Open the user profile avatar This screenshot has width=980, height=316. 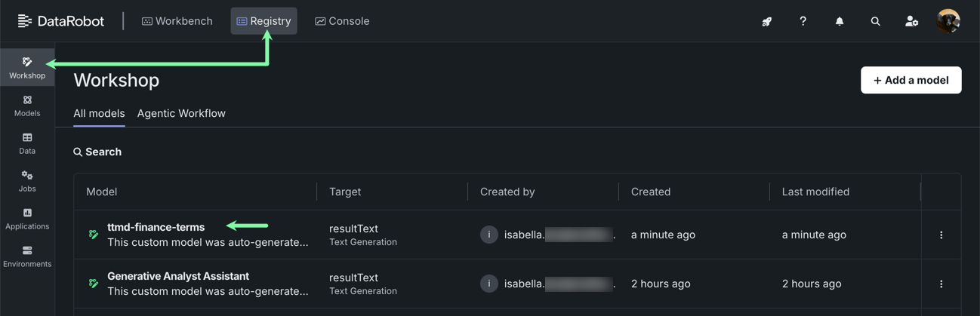[x=948, y=21]
